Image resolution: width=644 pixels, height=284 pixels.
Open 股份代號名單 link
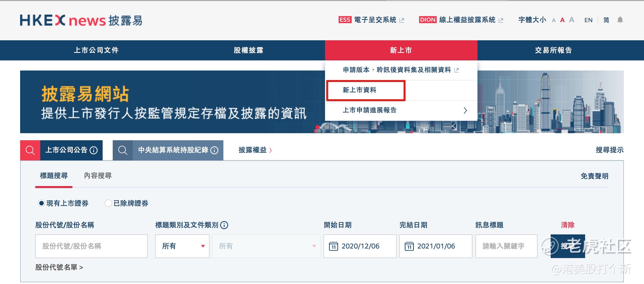[x=59, y=267]
